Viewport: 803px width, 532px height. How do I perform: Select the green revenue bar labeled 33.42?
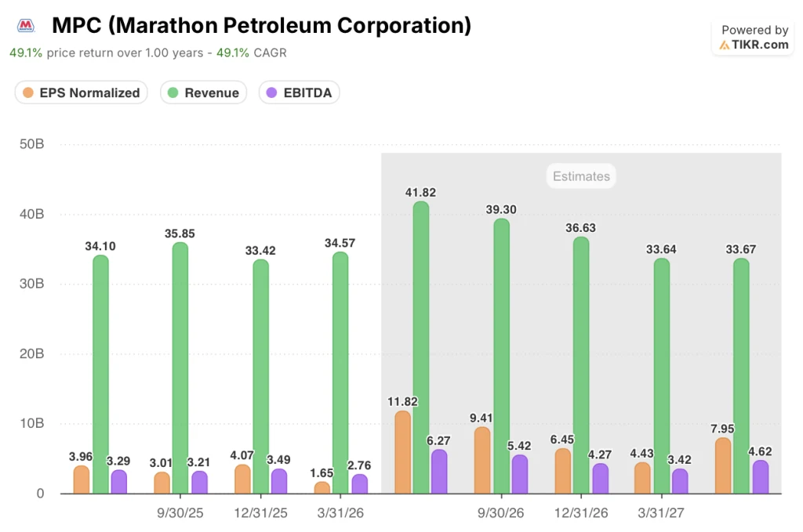click(260, 377)
